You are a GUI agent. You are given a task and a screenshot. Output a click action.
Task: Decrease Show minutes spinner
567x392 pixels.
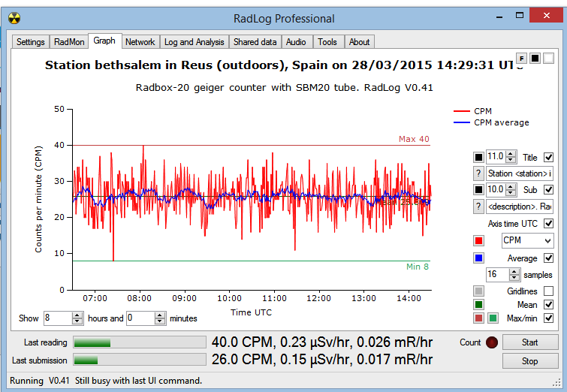tap(160, 321)
